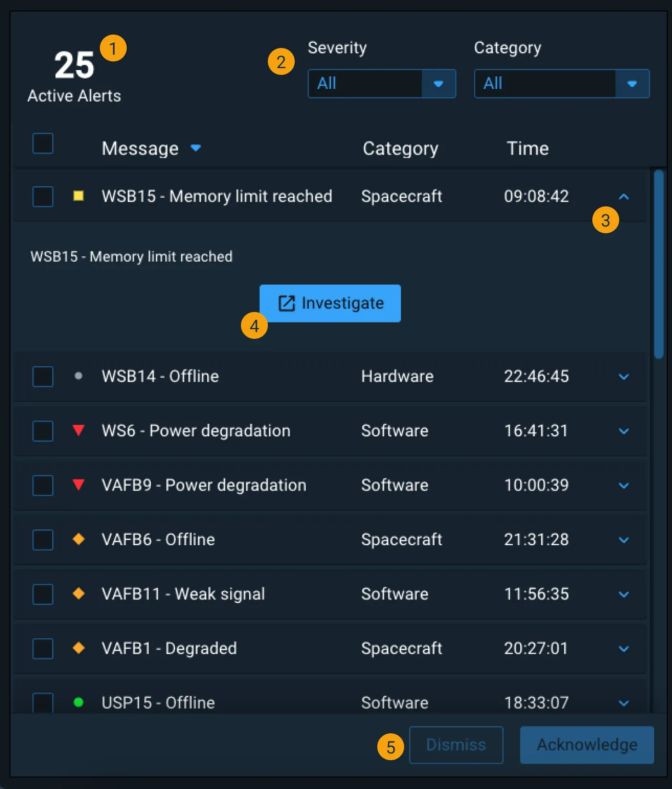The height and width of the screenshot is (789, 672).
Task: Click "VAFB11 - Weak signal" message text
Action: [x=183, y=594]
